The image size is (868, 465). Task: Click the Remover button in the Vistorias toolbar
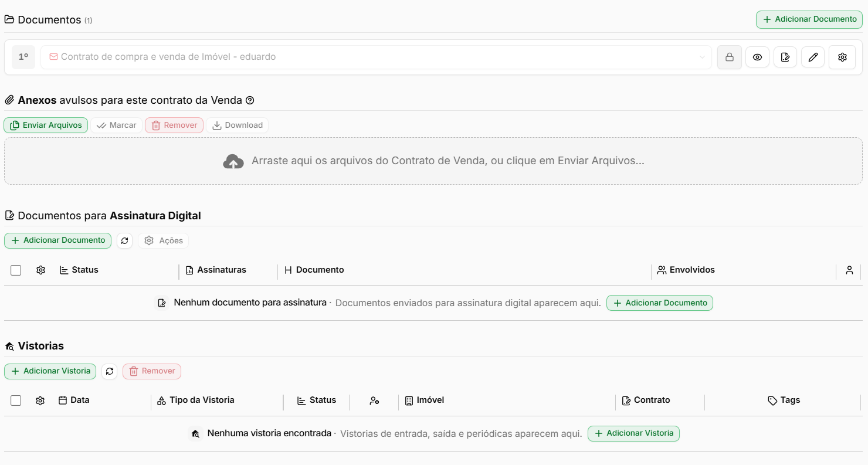coord(152,371)
